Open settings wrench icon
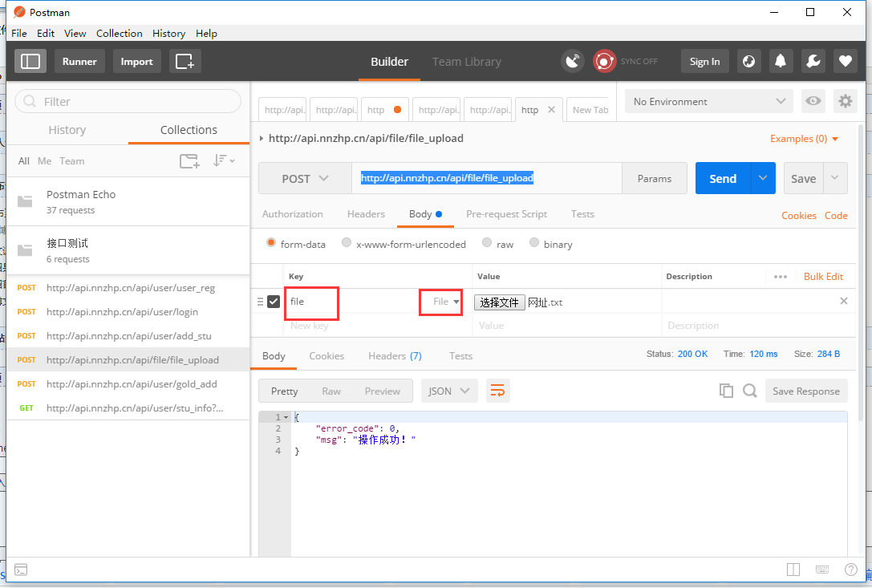The image size is (872, 588). tap(813, 61)
